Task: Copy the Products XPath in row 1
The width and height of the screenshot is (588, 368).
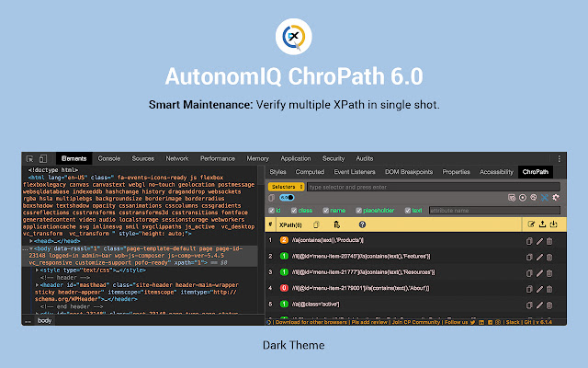Action: coord(529,241)
